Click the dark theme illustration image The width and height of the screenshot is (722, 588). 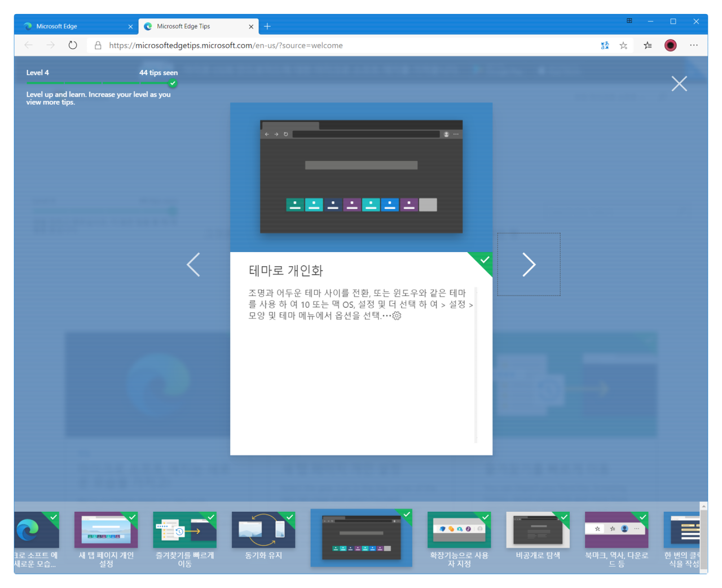pos(361,176)
